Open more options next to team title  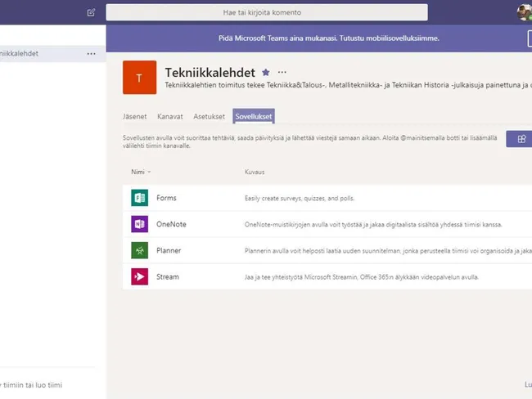pyautogui.click(x=282, y=73)
